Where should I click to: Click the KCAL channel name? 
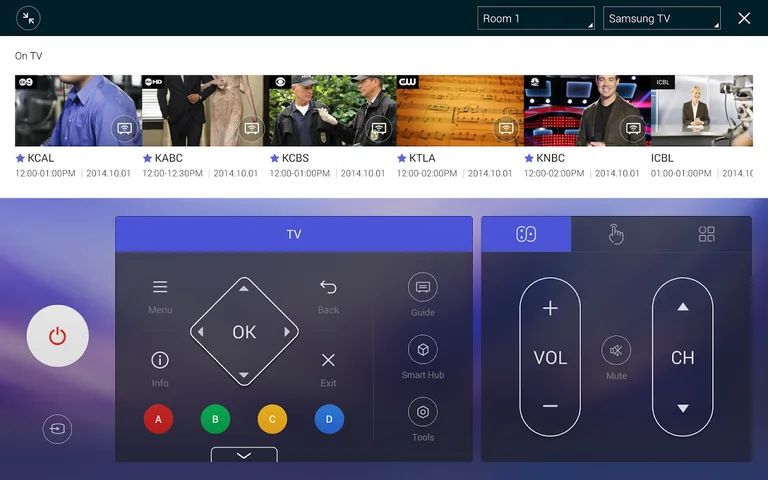point(41,158)
